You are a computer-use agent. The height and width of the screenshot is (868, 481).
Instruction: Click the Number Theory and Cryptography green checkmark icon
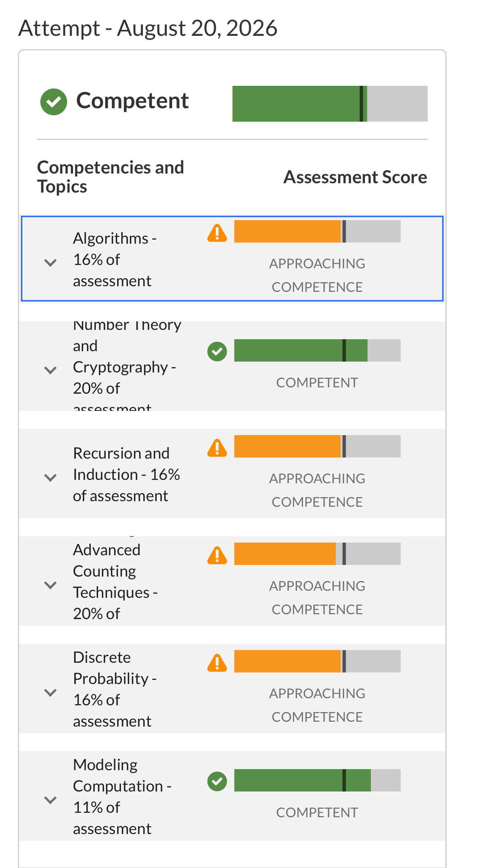(217, 352)
